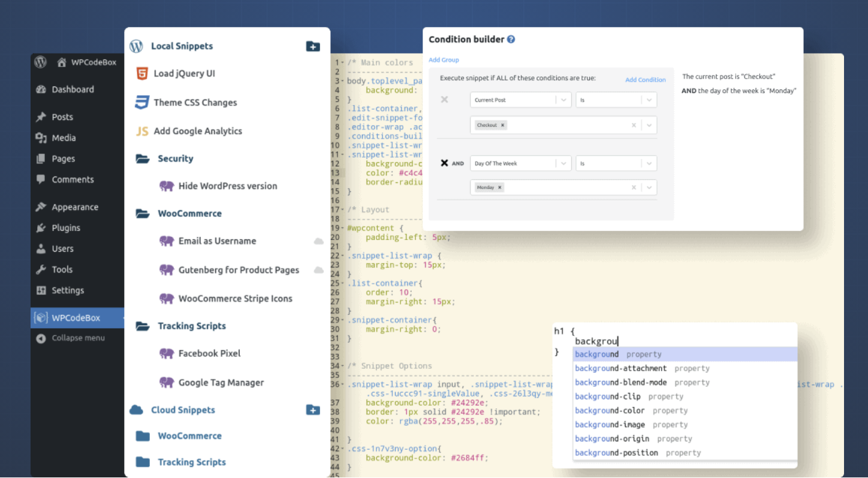The image size is (868, 478).
Task: Remove the Day Of The Week condition
Action: [x=445, y=163]
